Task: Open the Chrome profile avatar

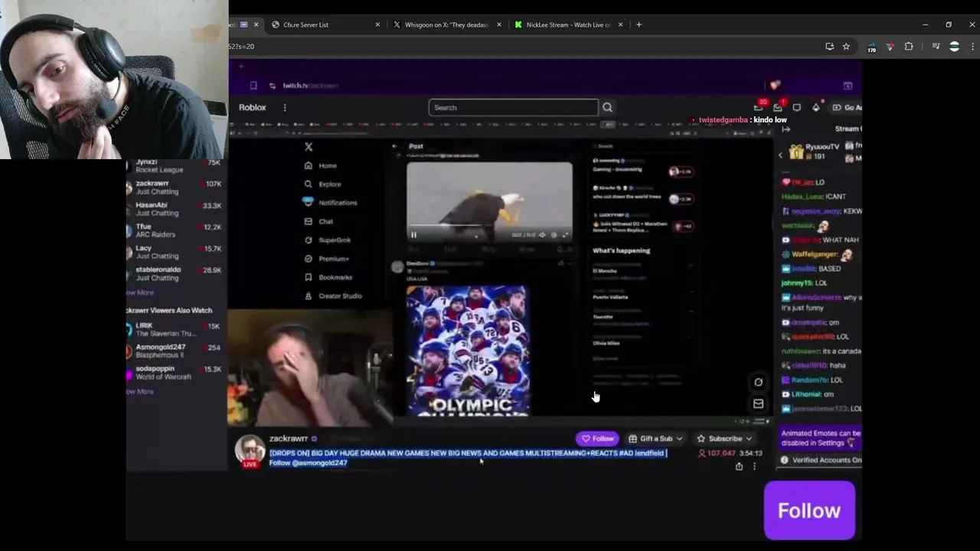Action: (954, 47)
